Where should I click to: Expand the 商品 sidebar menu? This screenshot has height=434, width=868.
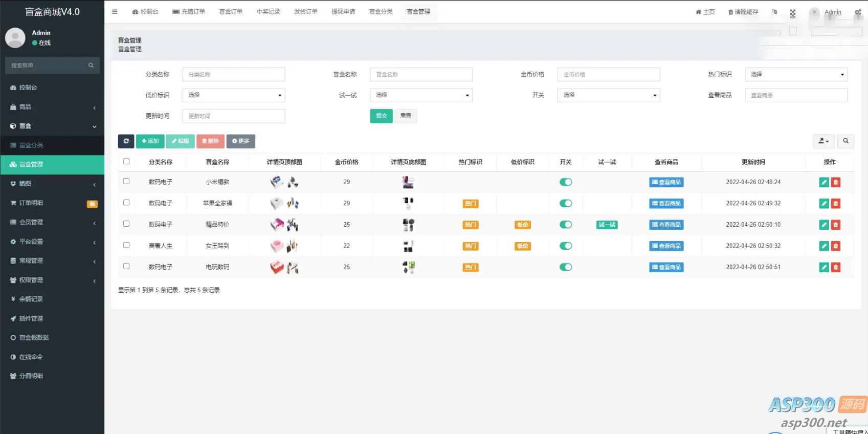coord(52,107)
